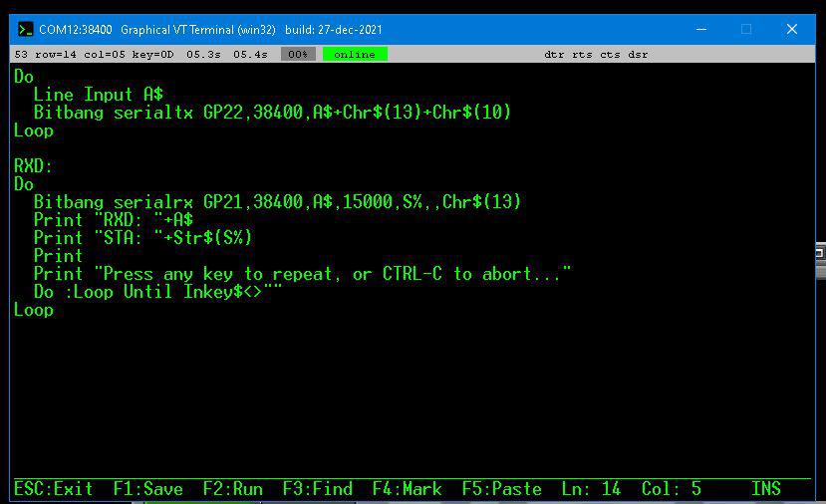Click F5:Paste in the bottom bar
826x504 pixels.
(x=501, y=489)
